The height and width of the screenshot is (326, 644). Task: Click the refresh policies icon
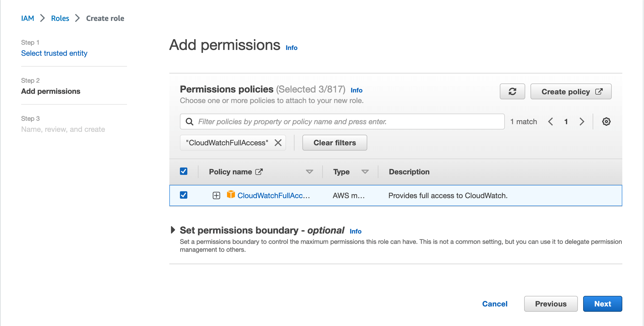tap(513, 91)
